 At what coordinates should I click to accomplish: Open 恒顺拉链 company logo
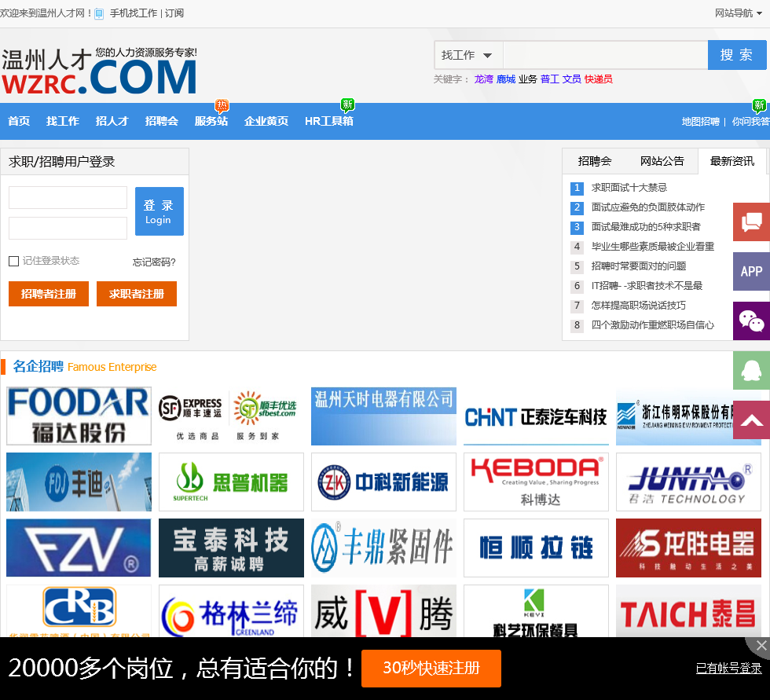[x=536, y=548]
